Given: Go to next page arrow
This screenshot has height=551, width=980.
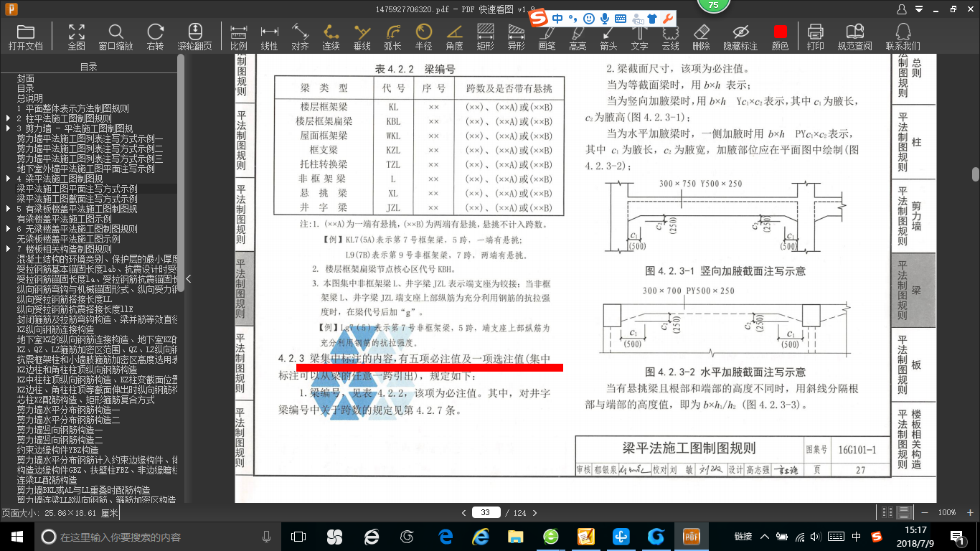Looking at the screenshot, I should click(534, 512).
